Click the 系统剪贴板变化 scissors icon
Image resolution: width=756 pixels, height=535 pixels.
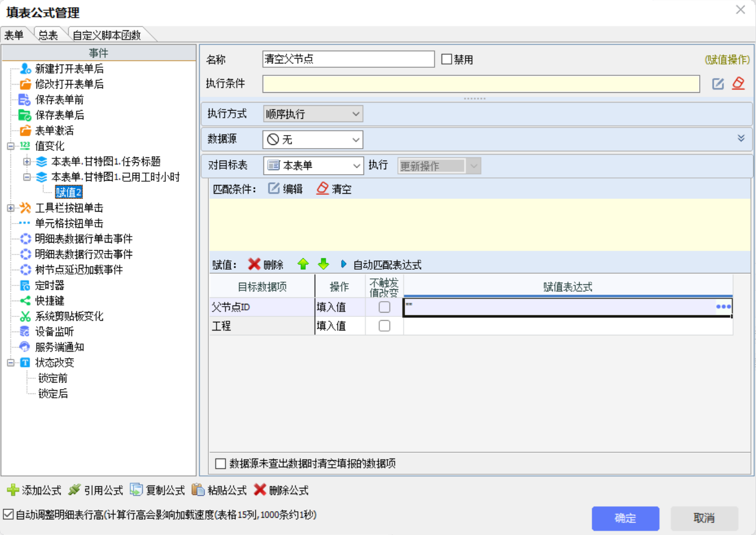click(x=25, y=316)
